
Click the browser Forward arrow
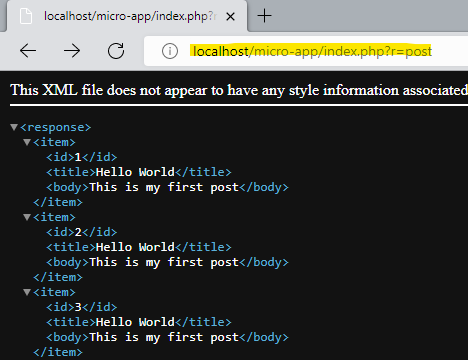click(72, 51)
